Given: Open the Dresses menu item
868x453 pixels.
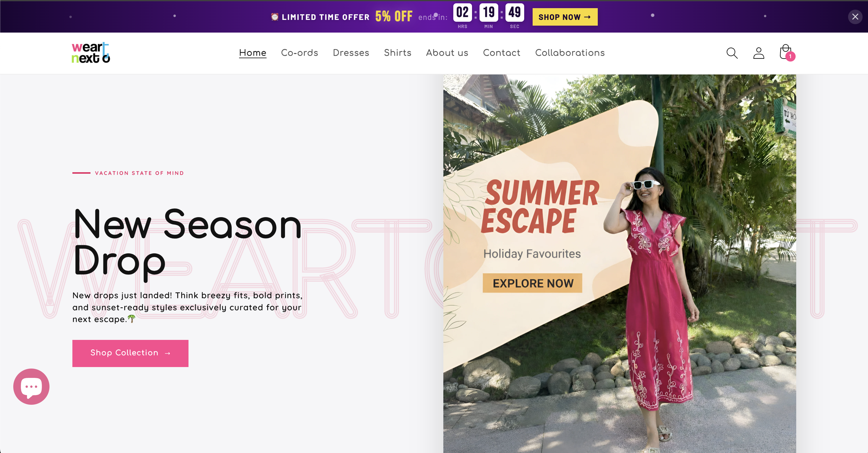Looking at the screenshot, I should 351,53.
